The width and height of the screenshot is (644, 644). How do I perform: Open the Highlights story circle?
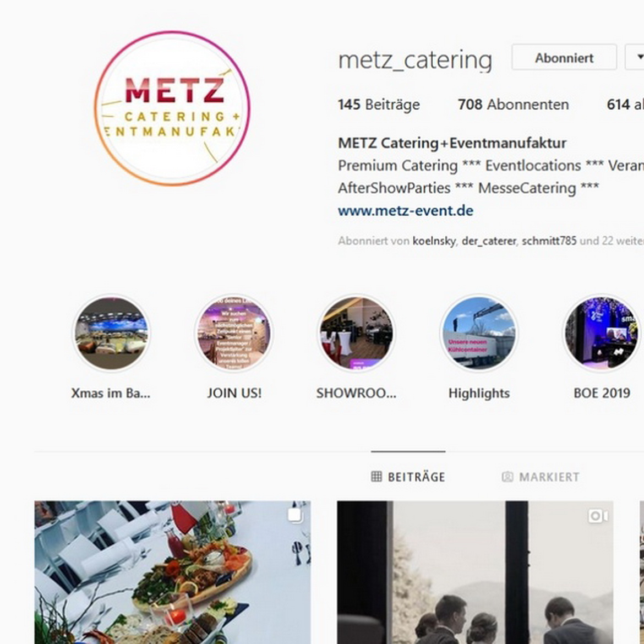click(x=479, y=333)
